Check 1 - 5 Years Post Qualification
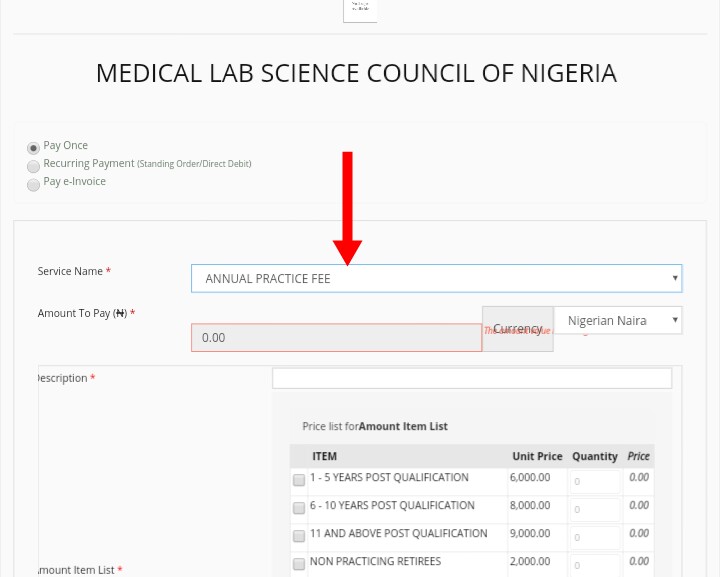Image resolution: width=720 pixels, height=577 pixels. (x=299, y=480)
